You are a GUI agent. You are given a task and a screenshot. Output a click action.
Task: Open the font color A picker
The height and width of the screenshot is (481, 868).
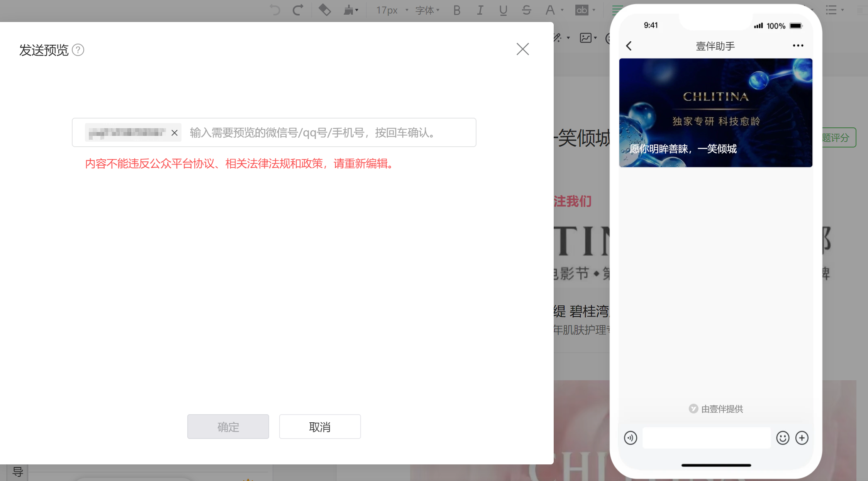550,10
